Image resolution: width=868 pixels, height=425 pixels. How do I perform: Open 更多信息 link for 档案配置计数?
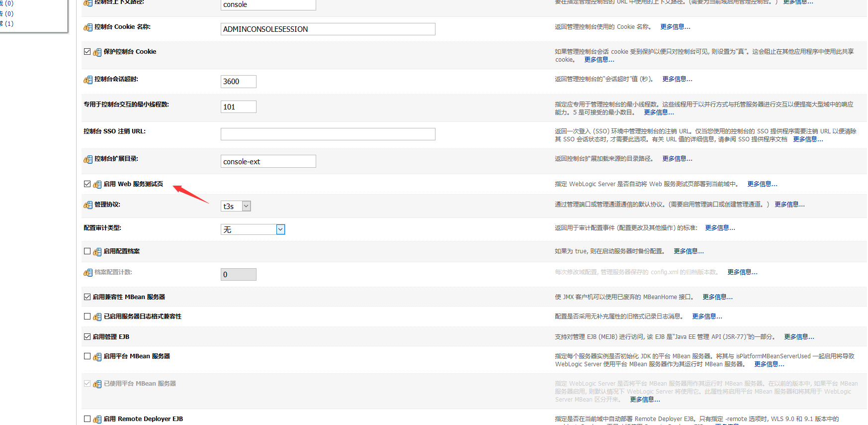coord(742,272)
